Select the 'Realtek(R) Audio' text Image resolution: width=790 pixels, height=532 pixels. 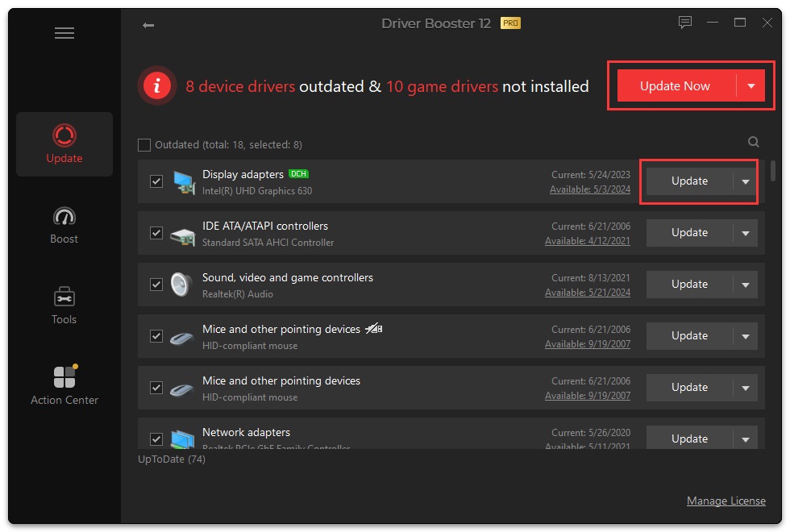tap(238, 294)
